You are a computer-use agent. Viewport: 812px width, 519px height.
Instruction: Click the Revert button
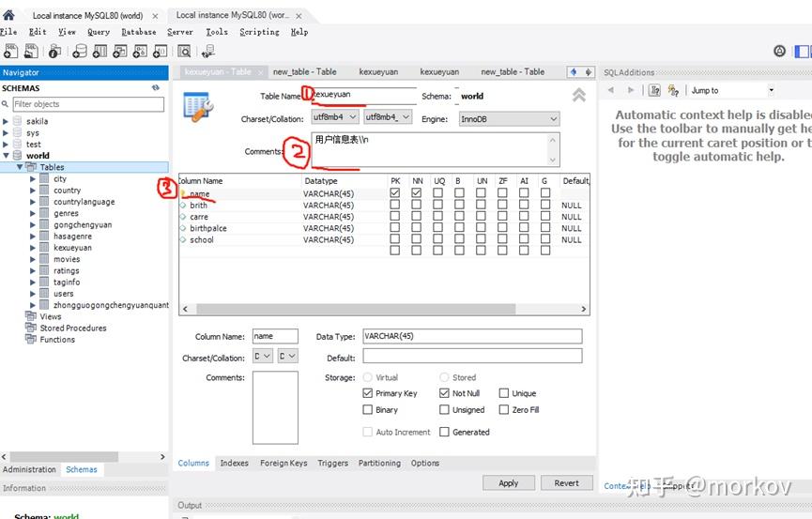pos(567,482)
